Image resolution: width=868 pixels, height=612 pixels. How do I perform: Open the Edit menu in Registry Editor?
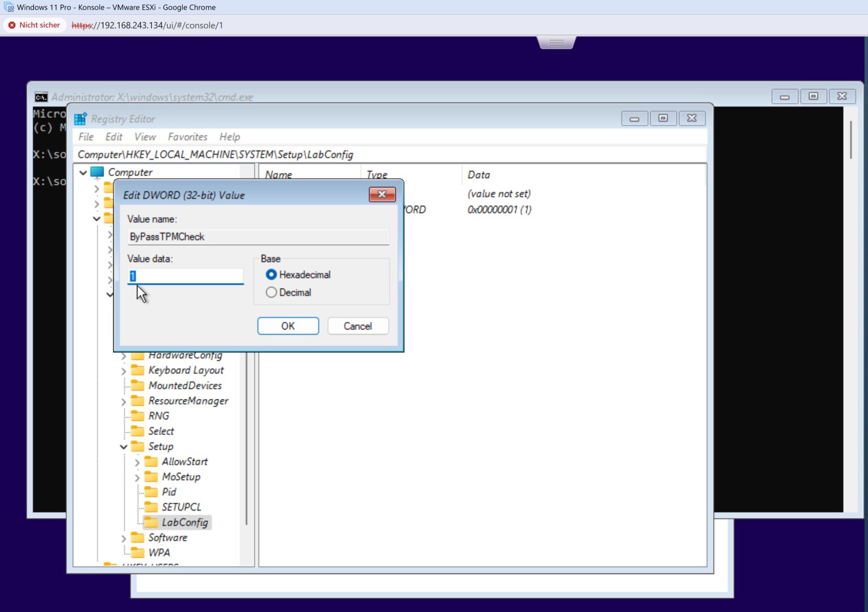pos(114,137)
